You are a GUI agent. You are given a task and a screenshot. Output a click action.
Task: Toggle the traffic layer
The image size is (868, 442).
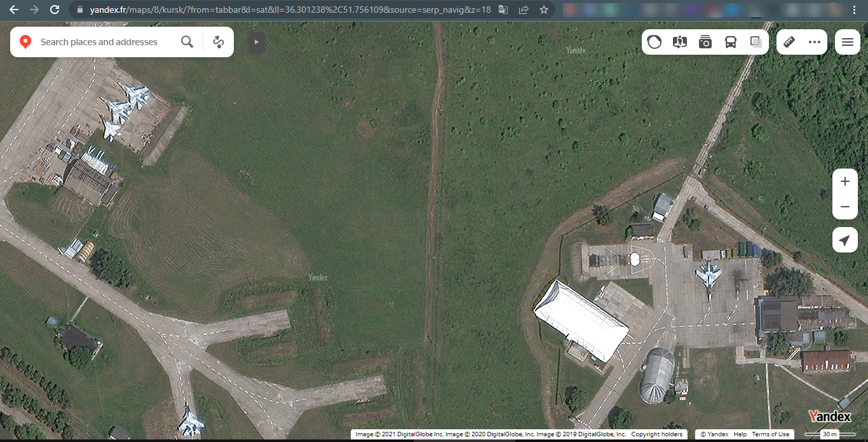[x=654, y=42]
